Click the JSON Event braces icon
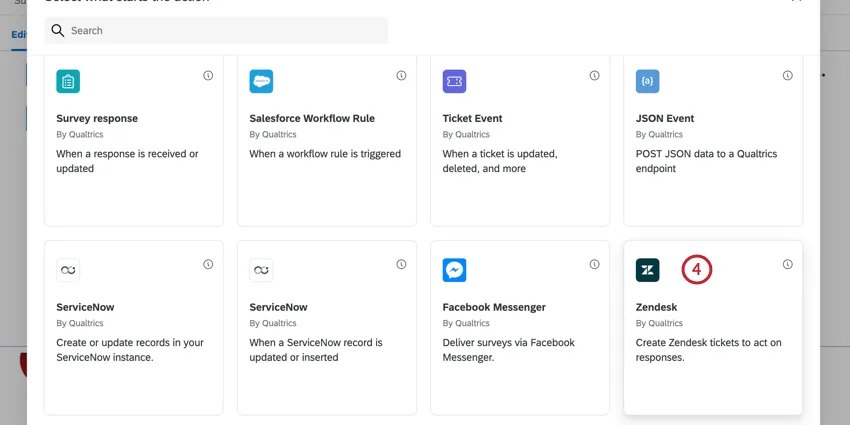Screen dimensions: 850x425 coord(647,82)
